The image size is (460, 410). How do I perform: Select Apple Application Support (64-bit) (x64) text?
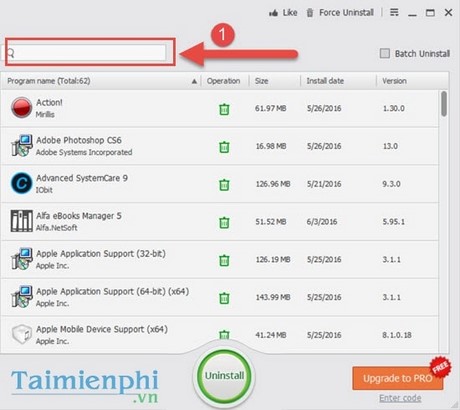pyautogui.click(x=112, y=291)
